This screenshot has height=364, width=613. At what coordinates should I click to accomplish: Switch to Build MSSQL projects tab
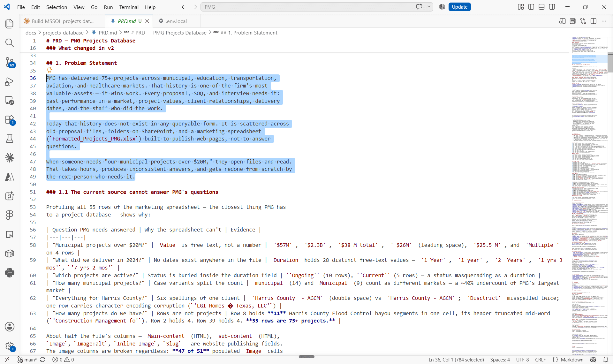click(62, 21)
